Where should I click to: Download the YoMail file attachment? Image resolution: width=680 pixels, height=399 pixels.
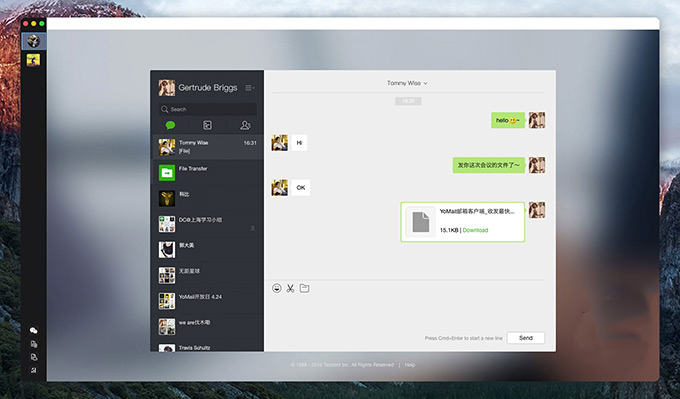475,230
